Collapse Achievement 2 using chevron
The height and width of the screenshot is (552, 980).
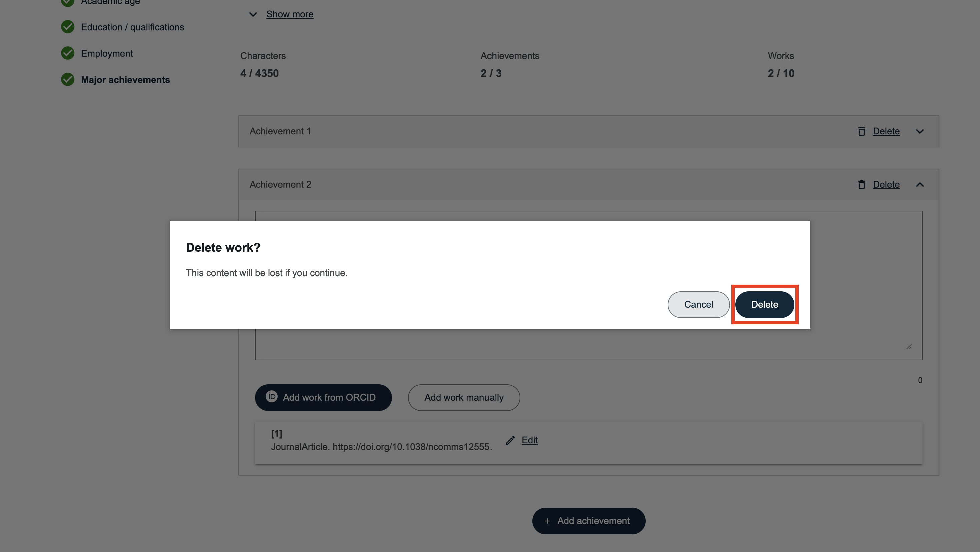tap(920, 185)
